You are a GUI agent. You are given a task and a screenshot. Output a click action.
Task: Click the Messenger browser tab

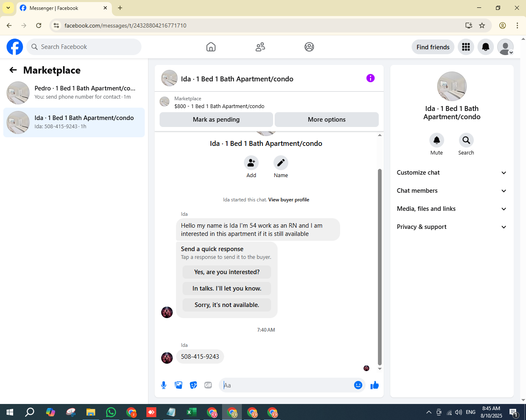click(x=64, y=8)
